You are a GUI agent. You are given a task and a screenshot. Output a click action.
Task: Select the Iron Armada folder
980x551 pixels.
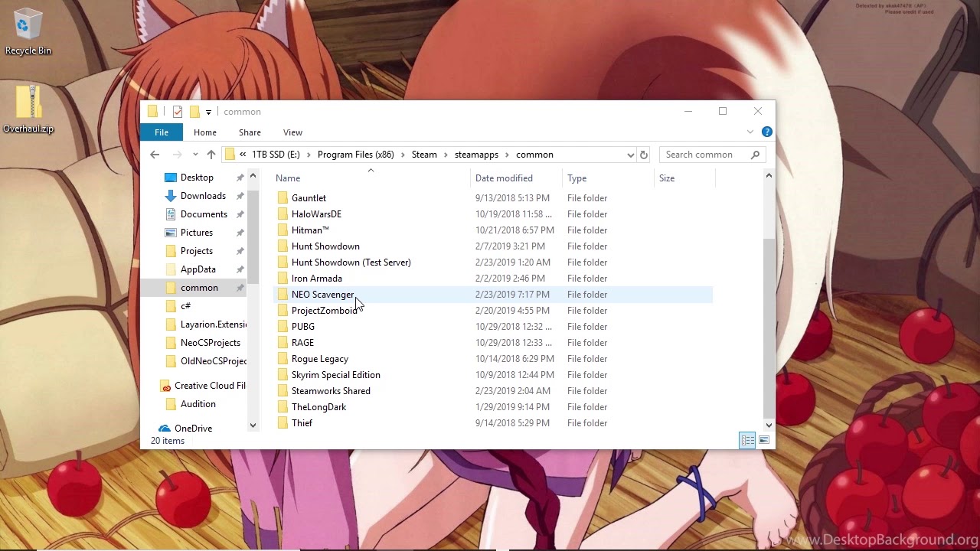click(x=316, y=279)
